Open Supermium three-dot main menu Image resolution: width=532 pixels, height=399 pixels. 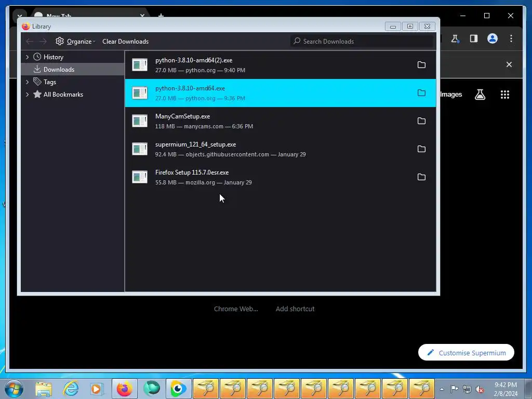click(511, 38)
